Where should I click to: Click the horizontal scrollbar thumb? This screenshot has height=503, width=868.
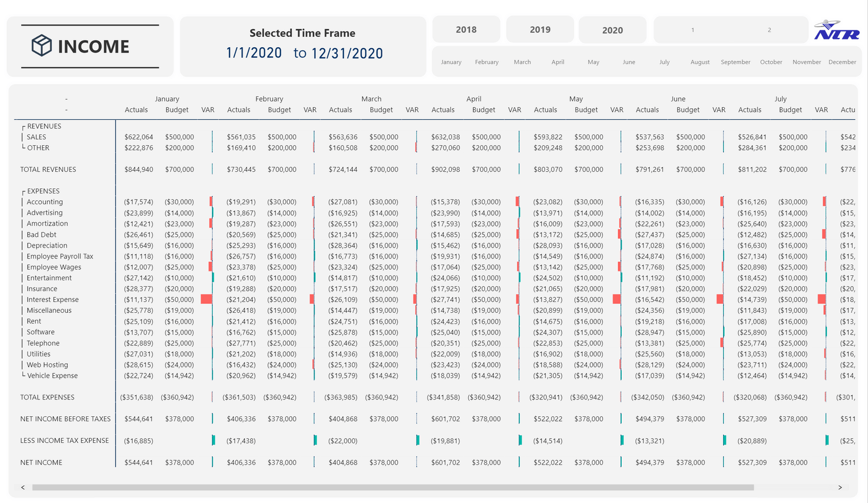393,487
